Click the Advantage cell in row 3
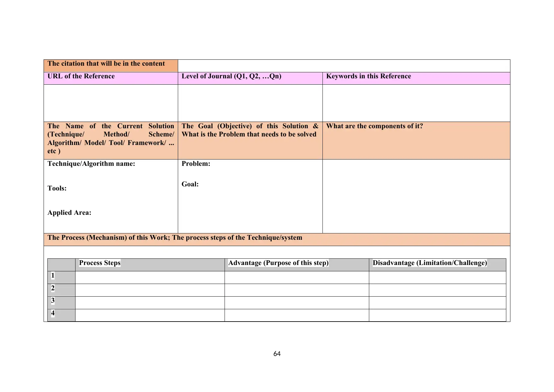Screen dimensions: 554x392 click(x=297, y=303)
